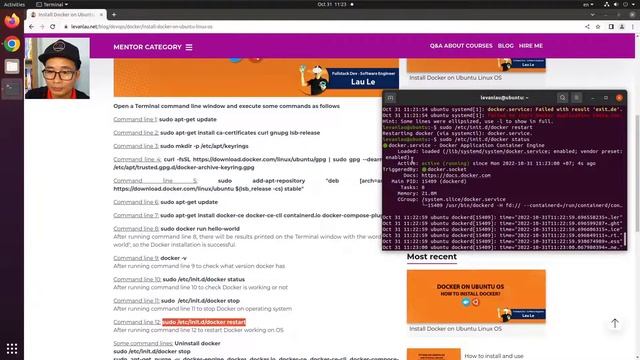The height and width of the screenshot is (360, 640).
Task: Open volume icon in system tray
Action: click(616, 4)
